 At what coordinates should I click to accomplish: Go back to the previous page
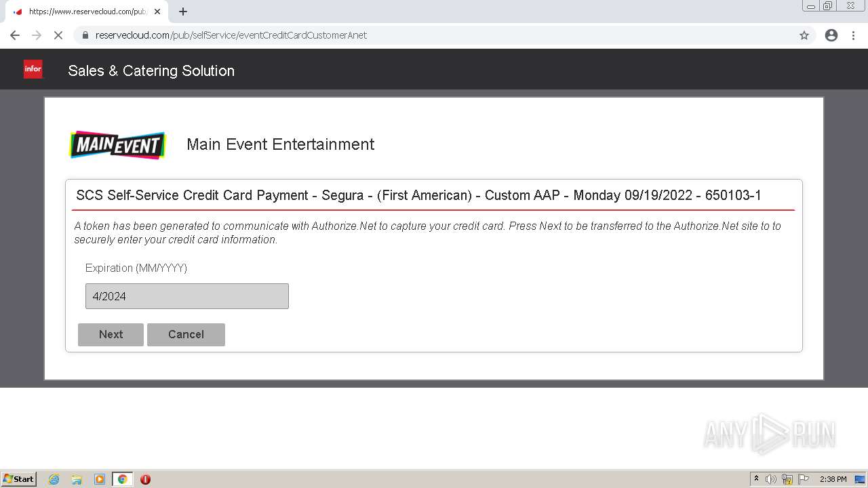(x=15, y=35)
